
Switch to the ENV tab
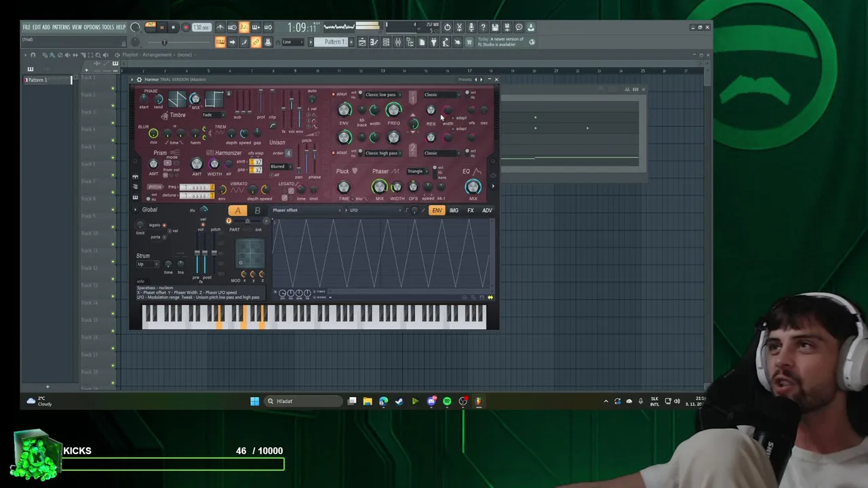(437, 211)
